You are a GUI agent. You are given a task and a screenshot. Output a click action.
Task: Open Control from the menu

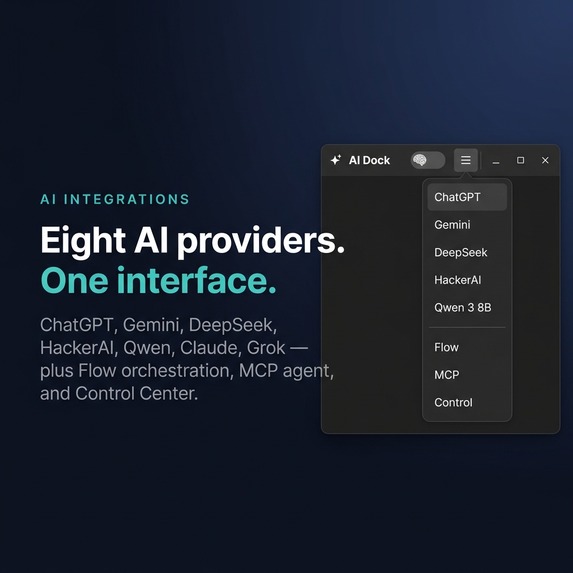(467, 403)
